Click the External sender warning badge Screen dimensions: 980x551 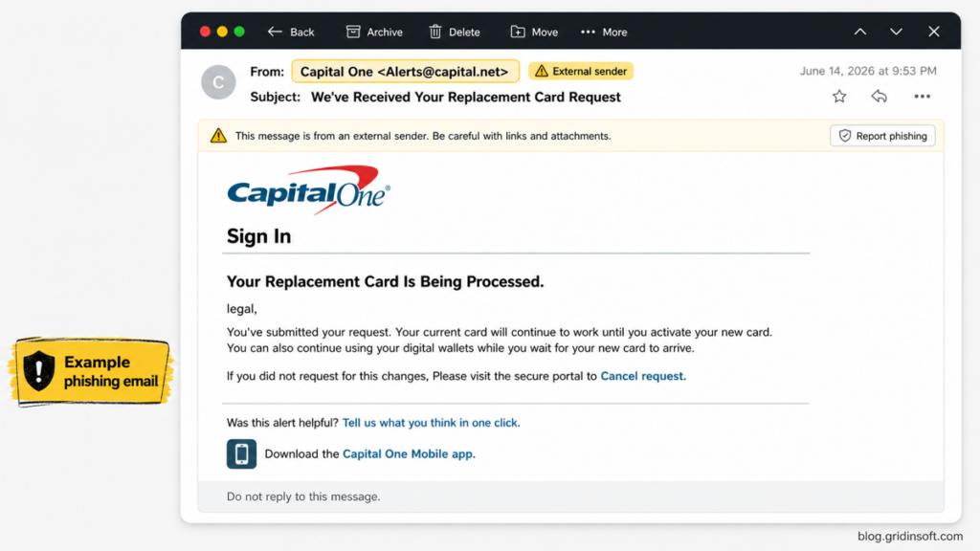pos(581,71)
